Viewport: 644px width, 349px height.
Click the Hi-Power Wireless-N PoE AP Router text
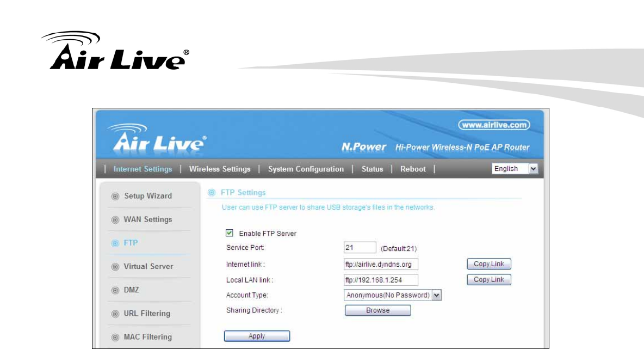point(462,147)
